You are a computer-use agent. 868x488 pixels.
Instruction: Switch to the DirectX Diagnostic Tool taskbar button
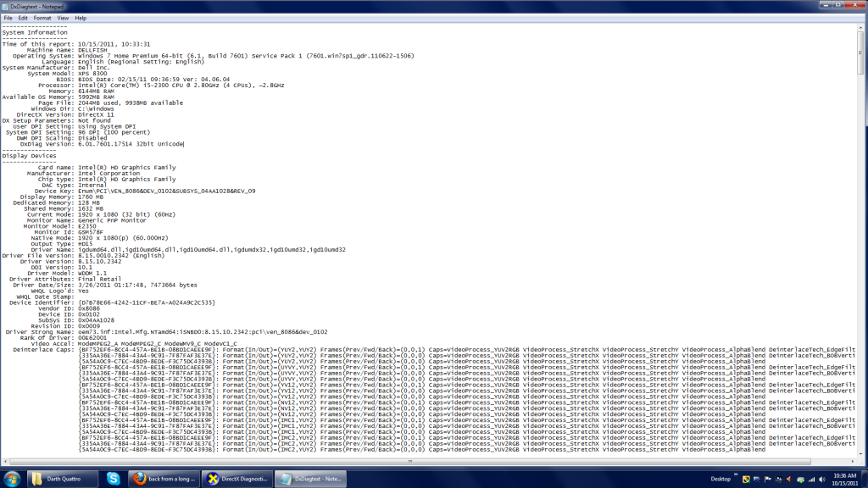pyautogui.click(x=237, y=480)
